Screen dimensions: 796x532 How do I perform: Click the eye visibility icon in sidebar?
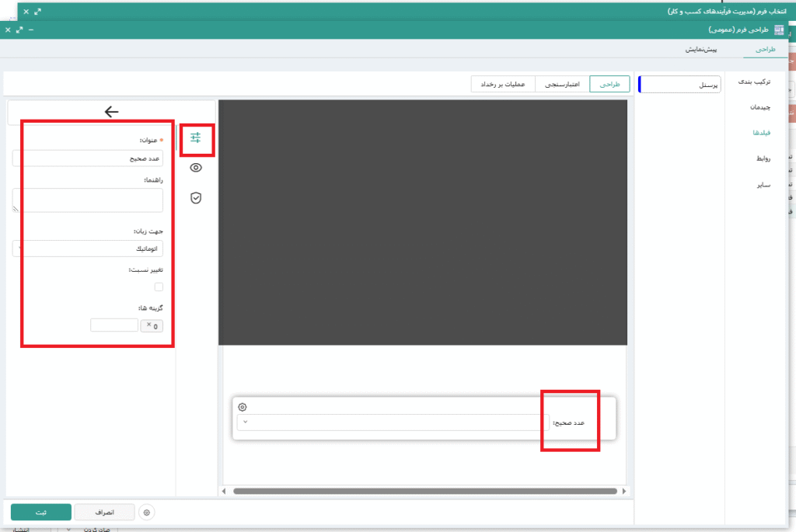196,168
